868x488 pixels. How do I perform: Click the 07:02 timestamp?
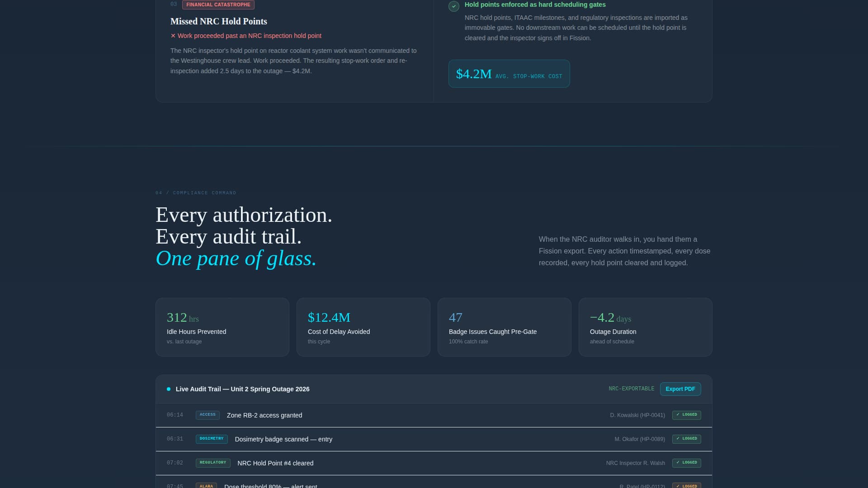175,463
